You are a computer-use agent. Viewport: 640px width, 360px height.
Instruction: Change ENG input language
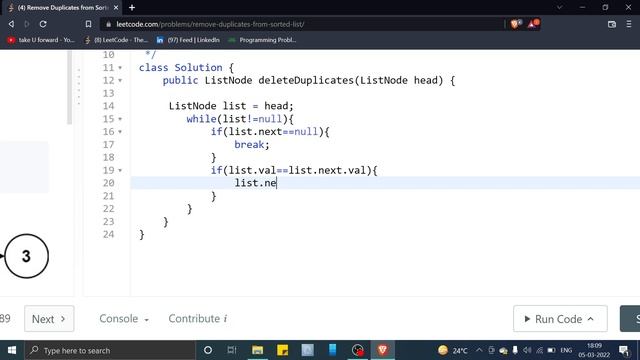[x=566, y=350]
